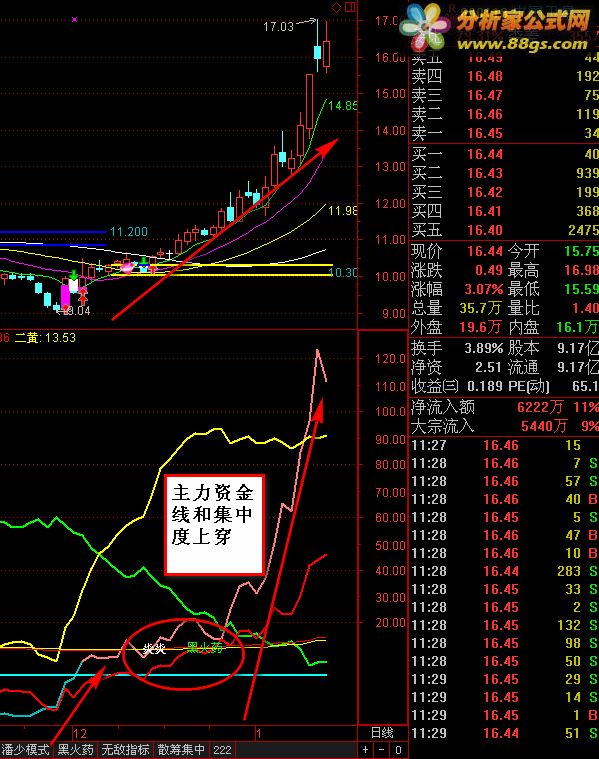
Task: Click the 11.98 yellow average value label
Action: click(x=343, y=211)
